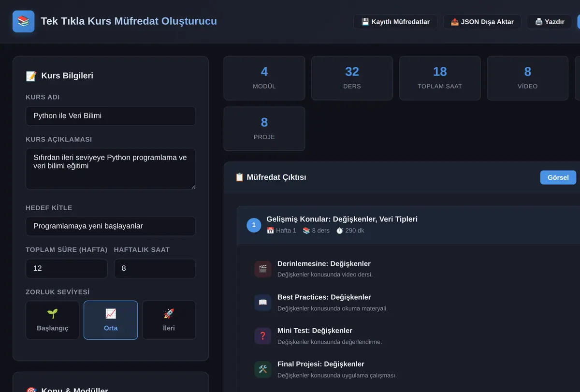Open Kayıtlı Müfredatlar list
This screenshot has width=580, height=392.
395,22
